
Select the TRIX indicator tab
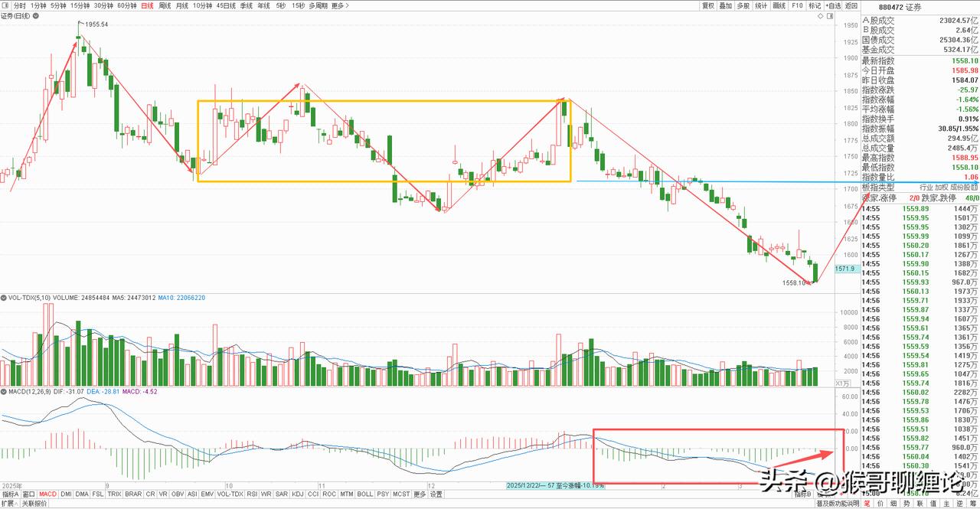114,494
